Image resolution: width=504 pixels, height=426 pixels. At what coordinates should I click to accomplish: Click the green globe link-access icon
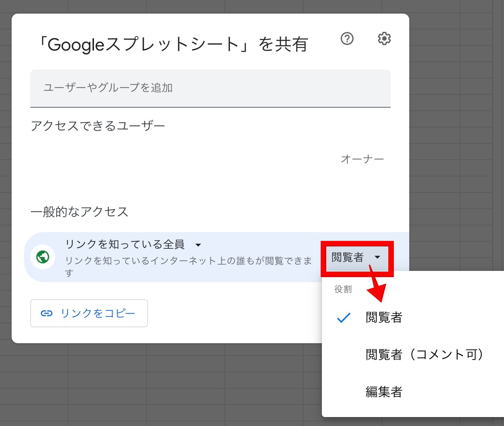[x=43, y=257]
